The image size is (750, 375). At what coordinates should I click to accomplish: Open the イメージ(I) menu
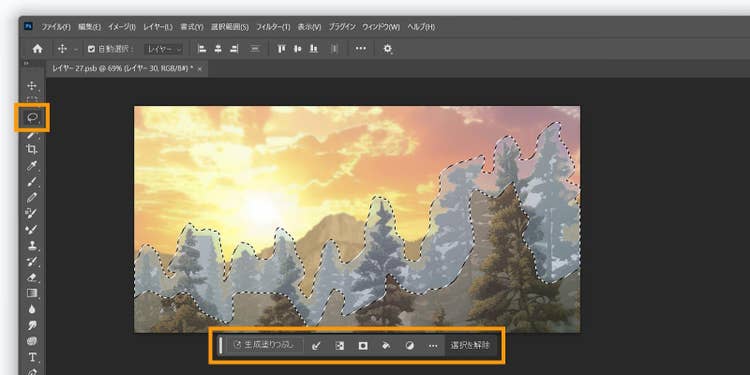coord(121,27)
